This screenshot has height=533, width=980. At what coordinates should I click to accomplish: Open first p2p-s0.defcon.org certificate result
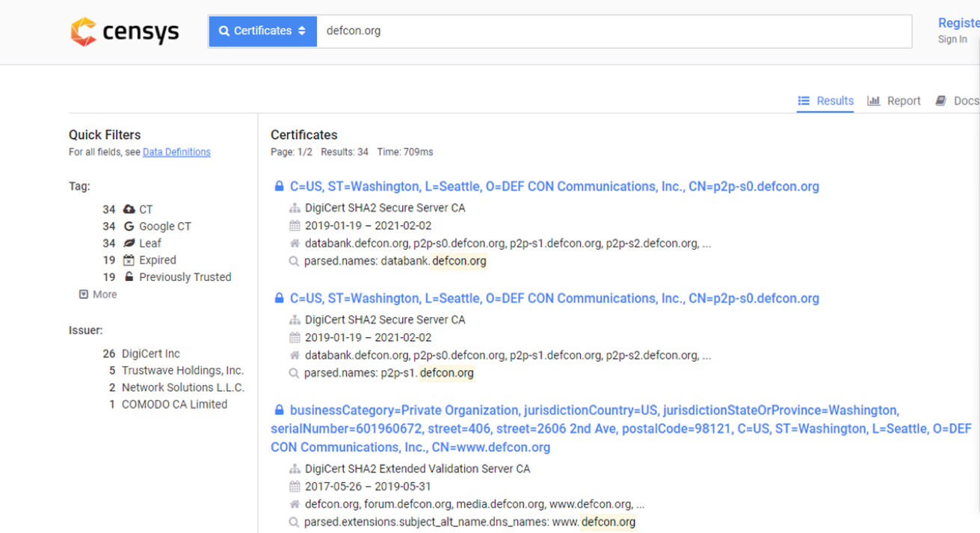(554, 187)
